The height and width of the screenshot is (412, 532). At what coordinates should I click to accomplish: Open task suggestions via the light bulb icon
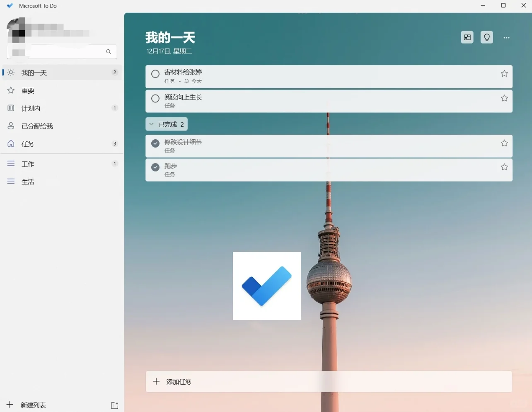486,37
